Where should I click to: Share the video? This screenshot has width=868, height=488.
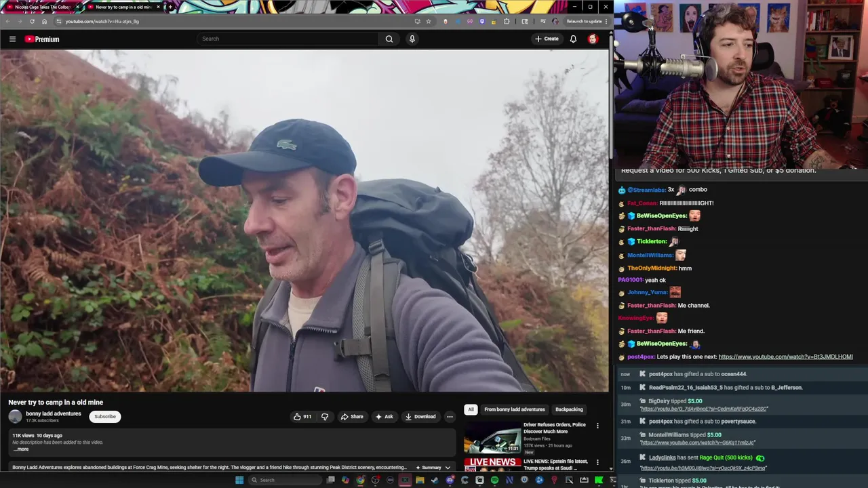352,417
